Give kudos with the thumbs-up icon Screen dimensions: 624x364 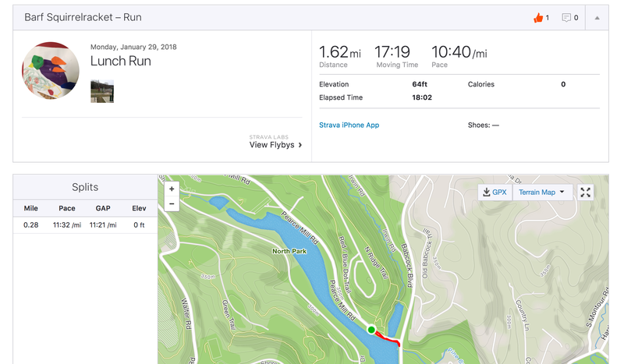tap(538, 17)
